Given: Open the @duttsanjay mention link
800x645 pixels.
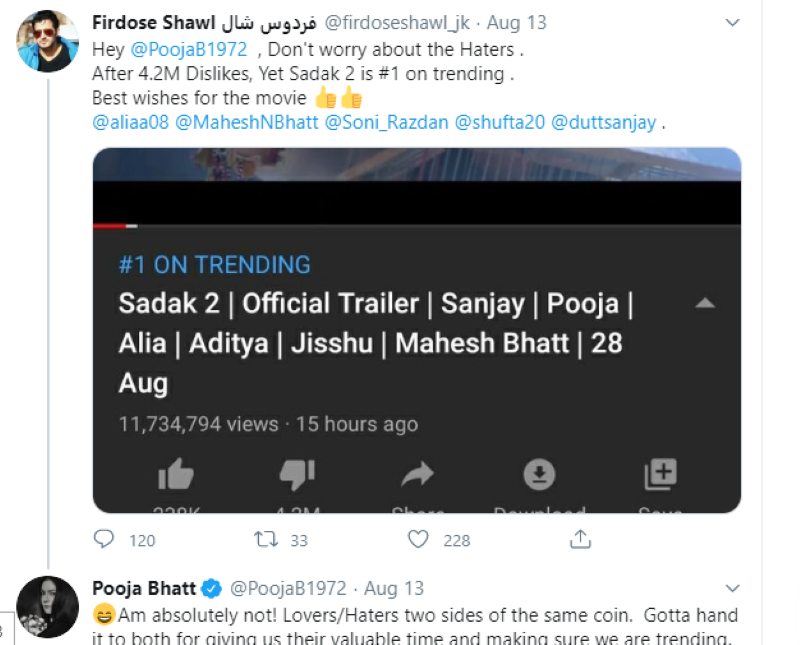Looking at the screenshot, I should point(603,123).
